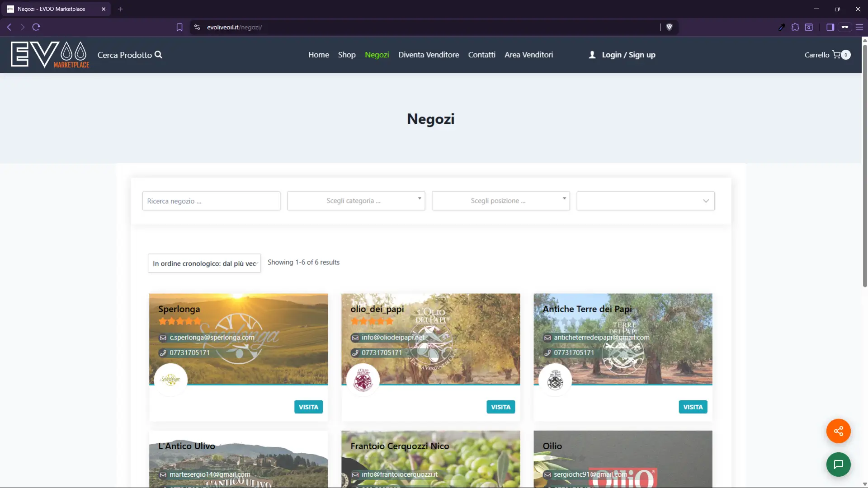
Task: Click c.sperlonga@sperlonga.com email text
Action: coord(212,338)
